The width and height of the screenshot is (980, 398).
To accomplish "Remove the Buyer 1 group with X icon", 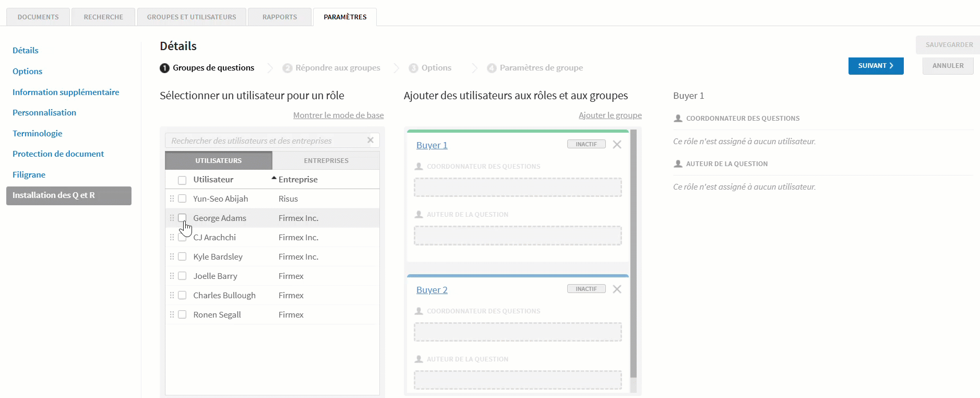I will (x=617, y=145).
